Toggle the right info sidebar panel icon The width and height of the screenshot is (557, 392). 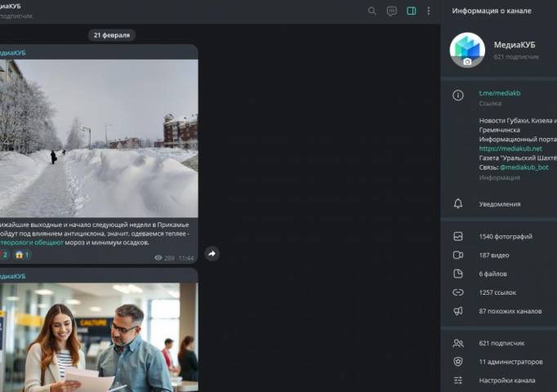412,11
